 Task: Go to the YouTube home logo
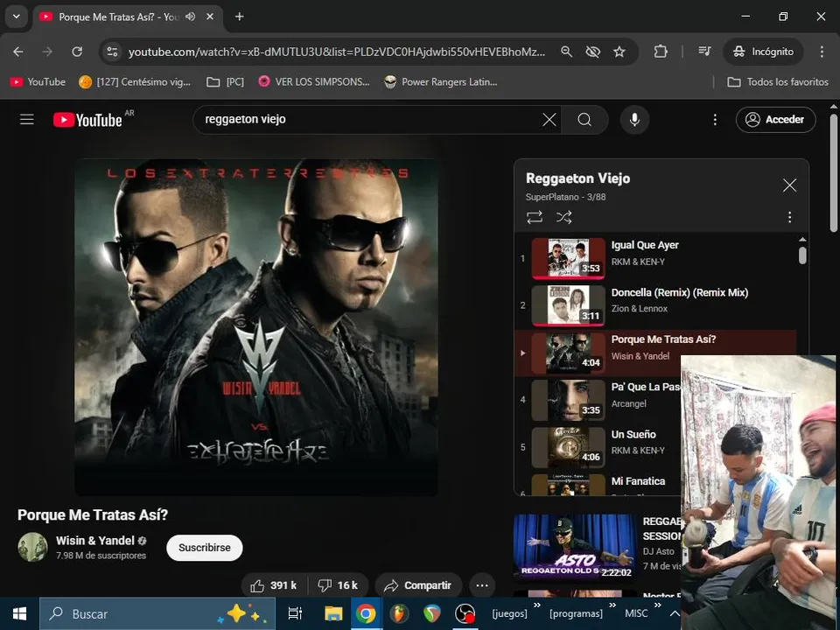tap(87, 120)
